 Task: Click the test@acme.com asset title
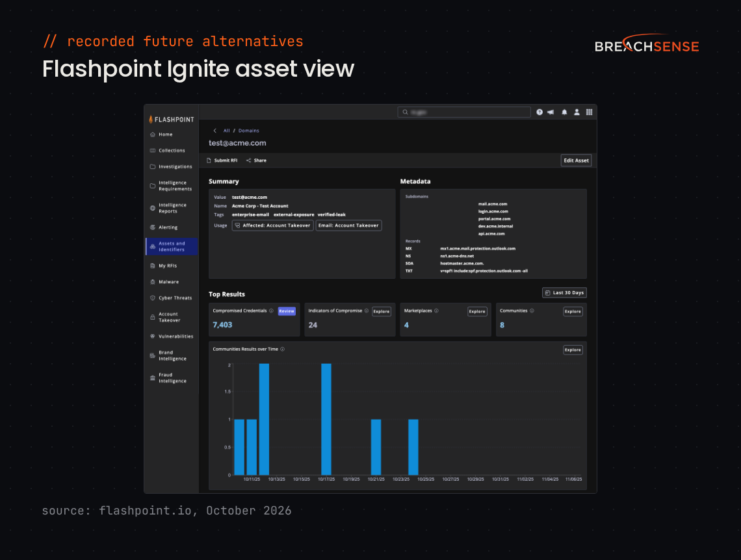click(x=238, y=143)
